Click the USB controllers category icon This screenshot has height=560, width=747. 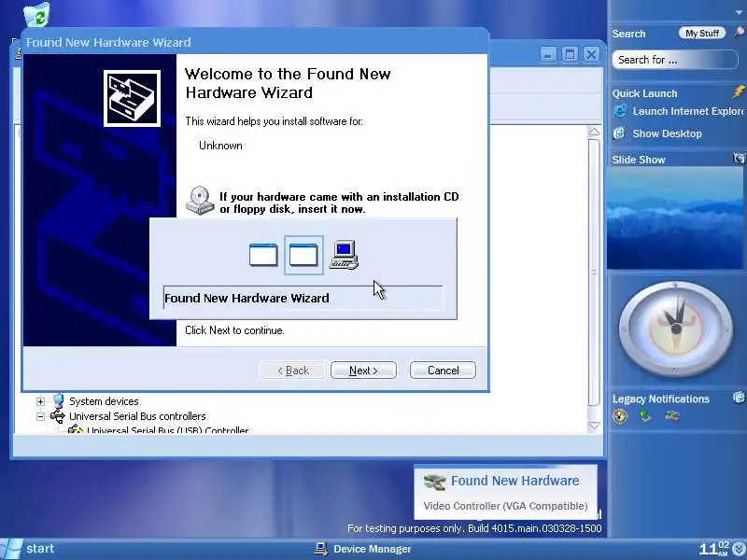point(58,416)
